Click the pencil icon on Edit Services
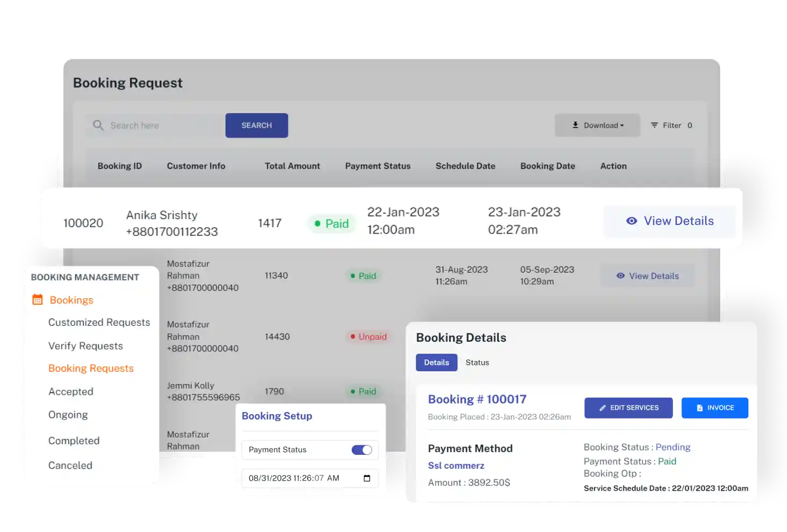 pyautogui.click(x=602, y=408)
